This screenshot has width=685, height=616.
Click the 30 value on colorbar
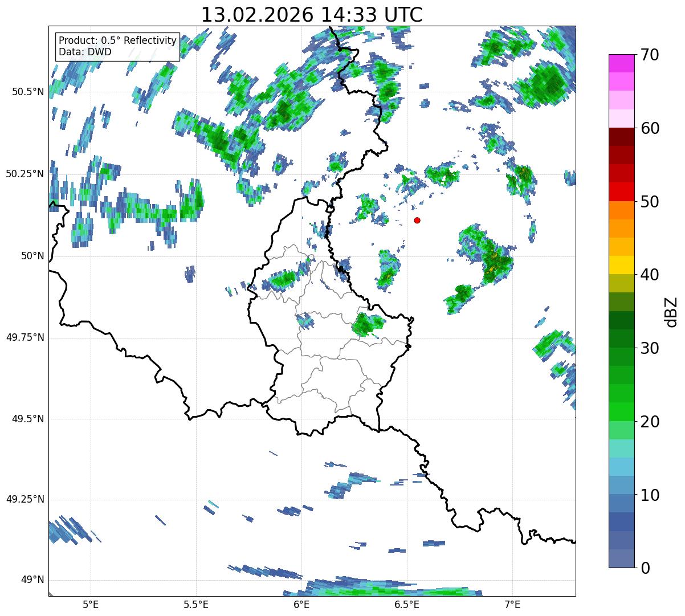pyautogui.click(x=649, y=348)
